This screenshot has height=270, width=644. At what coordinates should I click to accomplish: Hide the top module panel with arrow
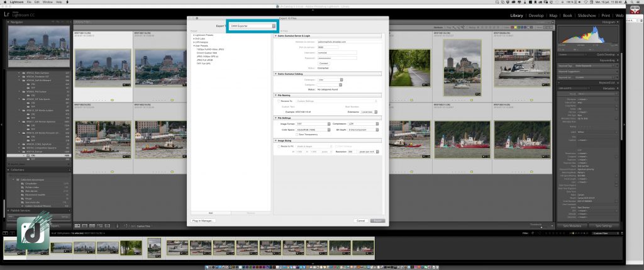[x=313, y=10]
